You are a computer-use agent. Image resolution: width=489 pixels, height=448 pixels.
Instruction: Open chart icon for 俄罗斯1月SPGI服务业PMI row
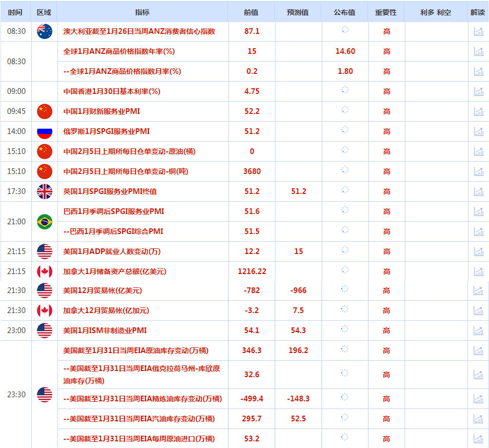click(479, 131)
